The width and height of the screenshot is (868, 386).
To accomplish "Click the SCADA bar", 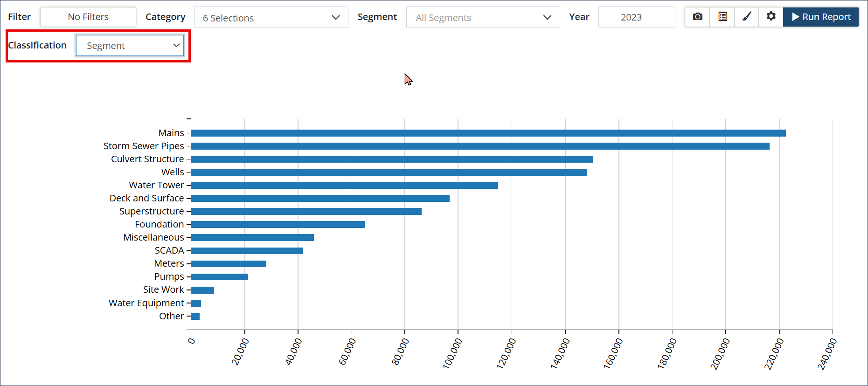I will pyautogui.click(x=247, y=251).
